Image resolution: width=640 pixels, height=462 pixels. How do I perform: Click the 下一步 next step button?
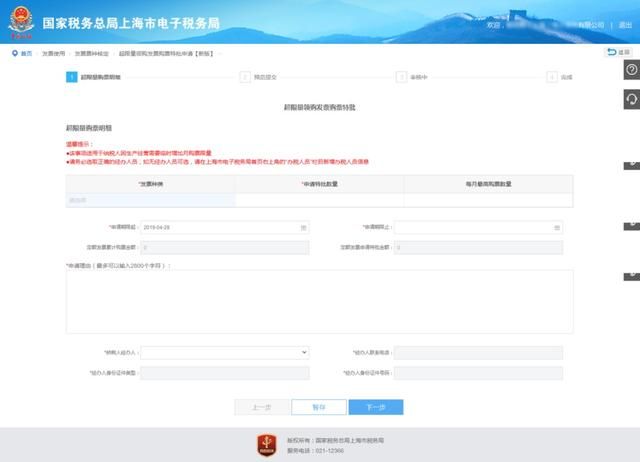tap(375, 407)
